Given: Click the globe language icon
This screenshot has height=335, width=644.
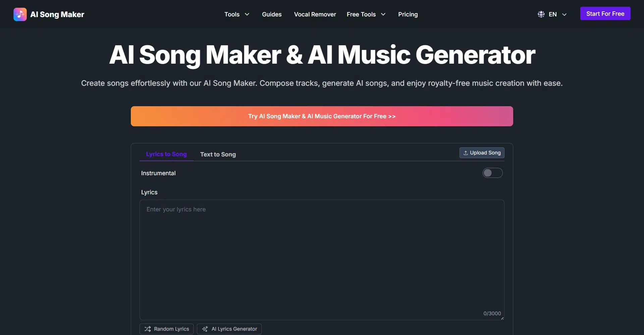Looking at the screenshot, I should coord(541,14).
